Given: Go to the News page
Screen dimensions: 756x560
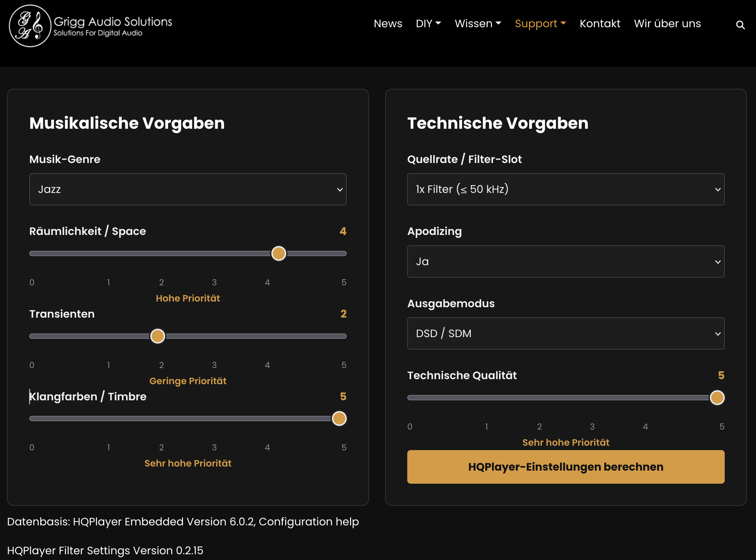Looking at the screenshot, I should pos(388,24).
